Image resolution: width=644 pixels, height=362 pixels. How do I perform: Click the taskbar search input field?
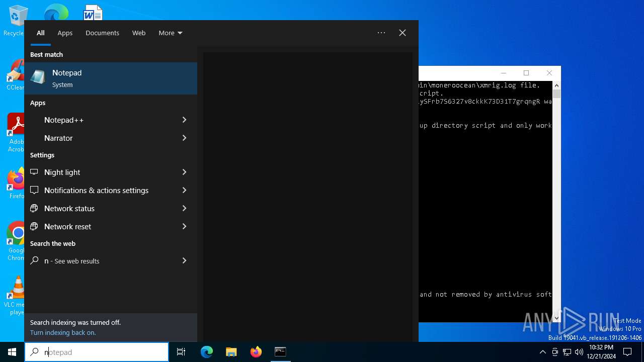[x=97, y=352]
